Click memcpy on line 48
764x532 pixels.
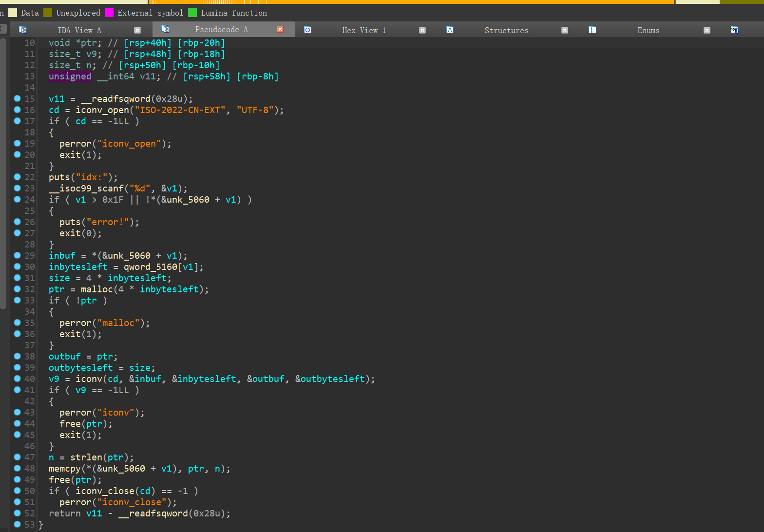pyautogui.click(x=65, y=469)
